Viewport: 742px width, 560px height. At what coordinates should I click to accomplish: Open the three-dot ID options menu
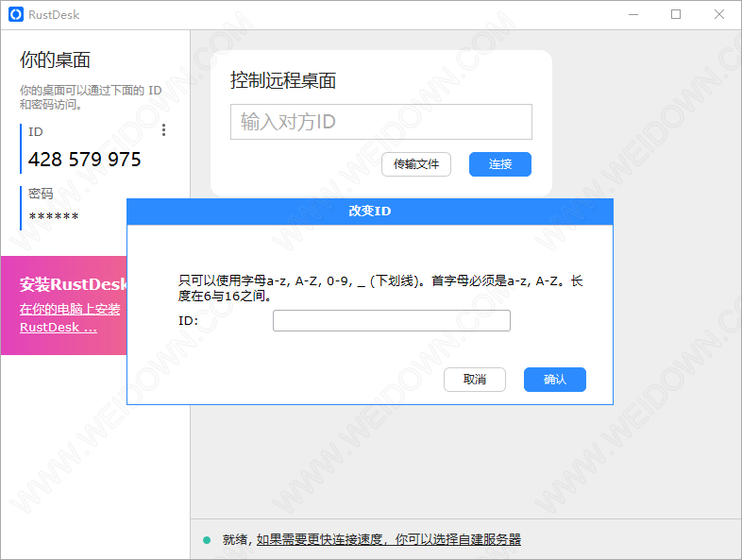click(x=163, y=130)
